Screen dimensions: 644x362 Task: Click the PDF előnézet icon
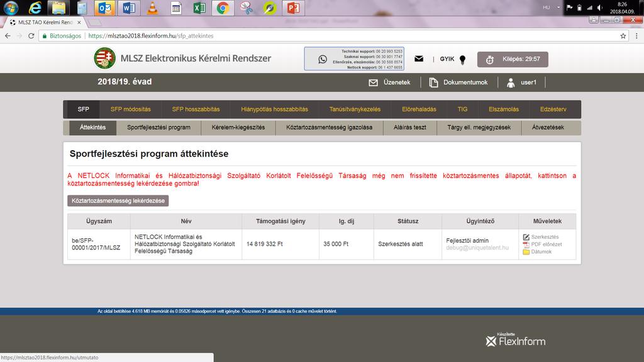[x=526, y=244]
